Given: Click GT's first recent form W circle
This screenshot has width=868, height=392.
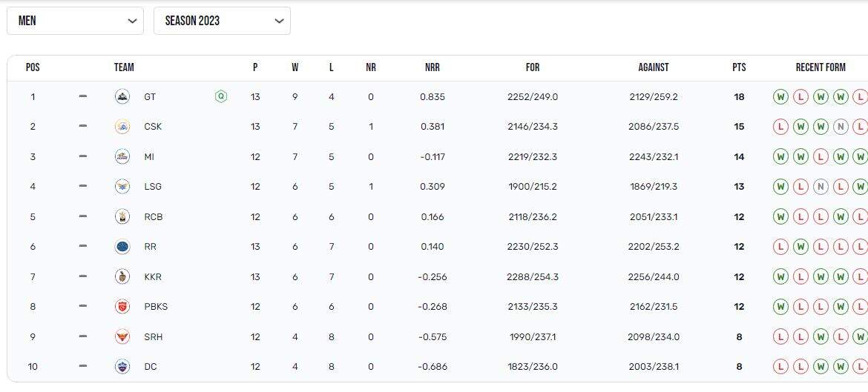Looking at the screenshot, I should [x=780, y=96].
